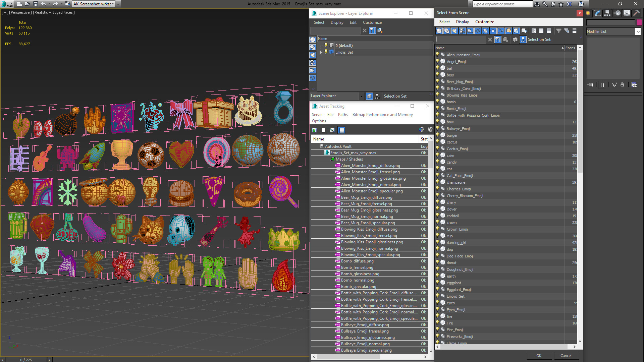
Task: Click Configure Modifier Sets icon
Action: tap(634, 85)
